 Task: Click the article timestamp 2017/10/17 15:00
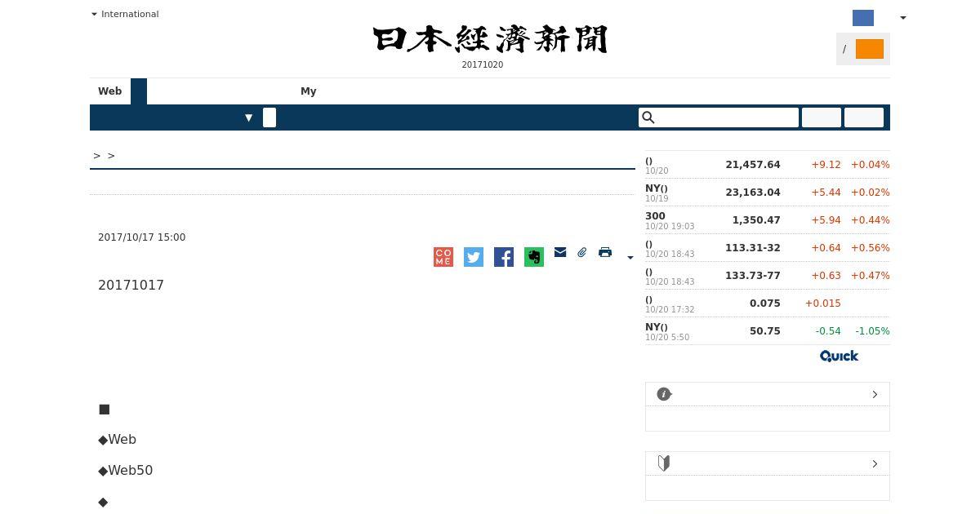tap(142, 237)
